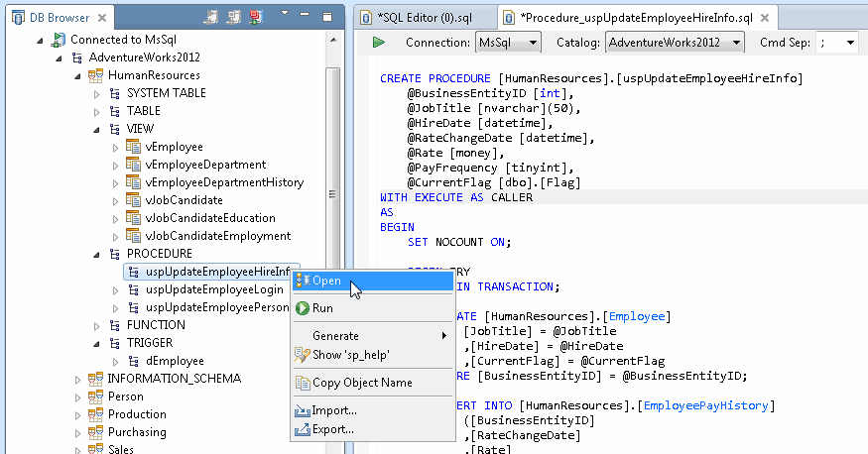The height and width of the screenshot is (454, 868).
Task: Click the first connection icon in DB Browser toolbar
Action: [x=212, y=17]
